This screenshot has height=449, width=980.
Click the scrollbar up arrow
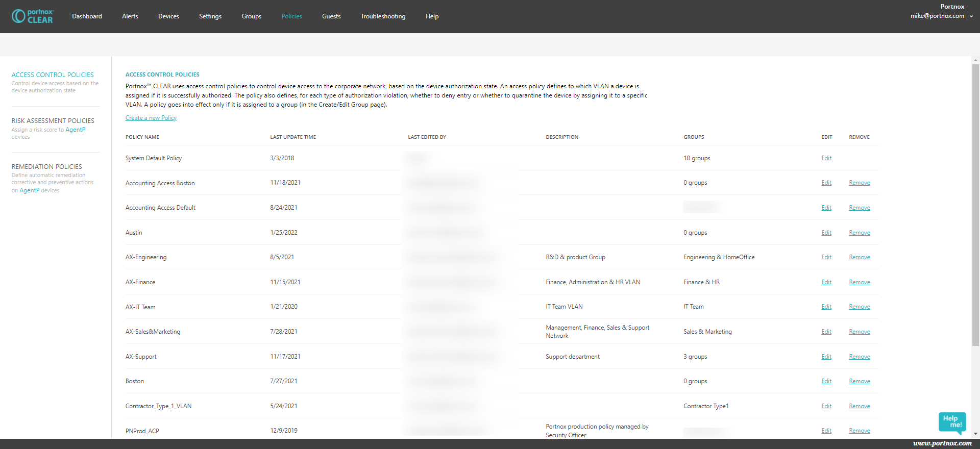coord(975,60)
